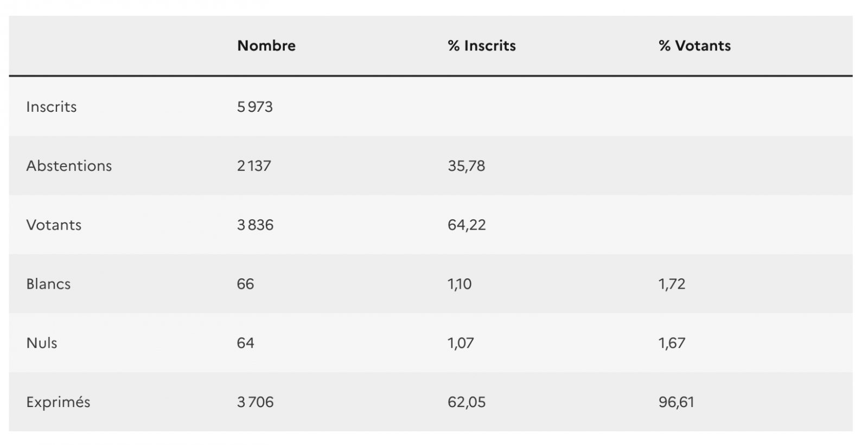The width and height of the screenshot is (868, 445).
Task: Select the Blancs row label
Action: pos(48,284)
